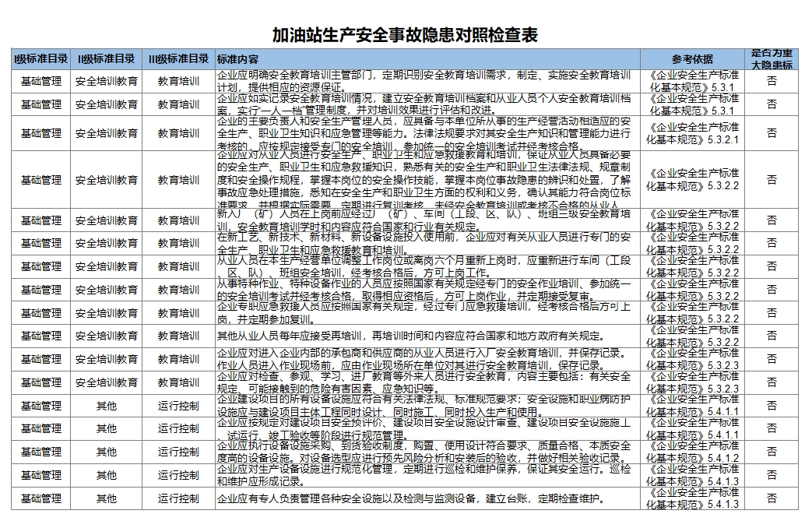The height and width of the screenshot is (521, 812).
Task: Click the cell starting 企业应对生产设备设施进行规范化管理
Action: tap(427, 475)
